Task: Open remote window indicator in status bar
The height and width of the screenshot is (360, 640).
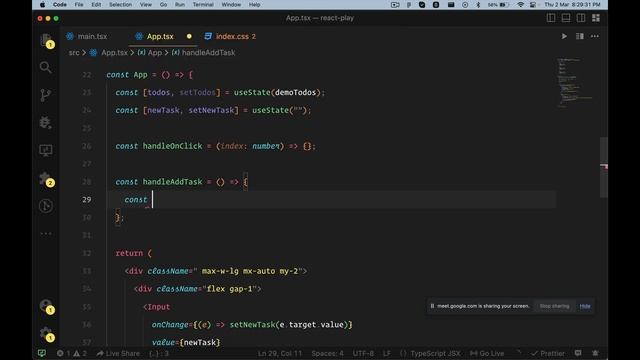Action: 42,353
